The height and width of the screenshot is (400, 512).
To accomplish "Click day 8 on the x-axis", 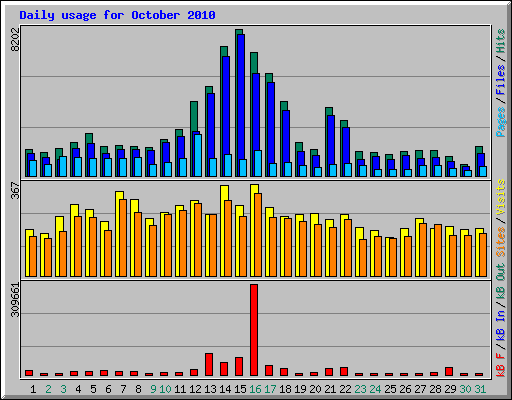I will [x=138, y=389].
